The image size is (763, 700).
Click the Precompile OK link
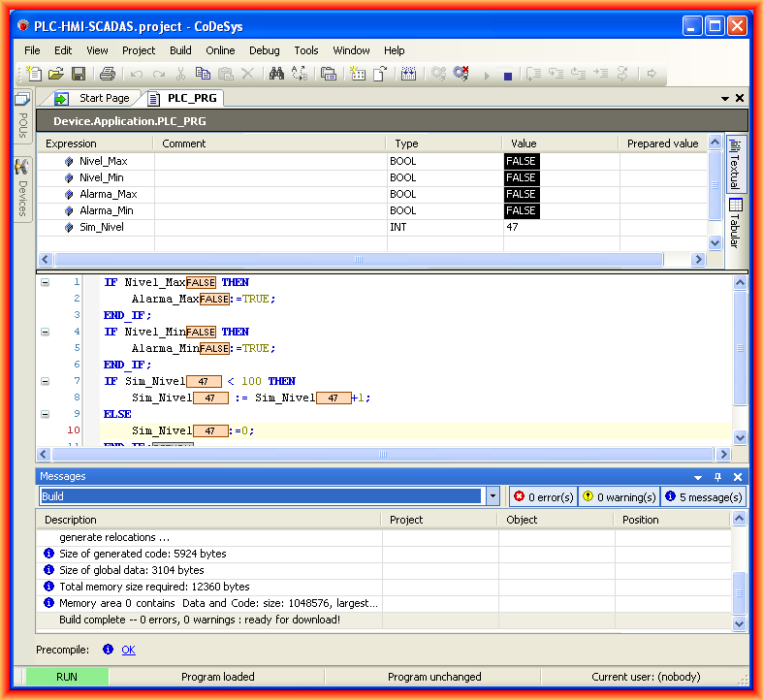tap(128, 650)
